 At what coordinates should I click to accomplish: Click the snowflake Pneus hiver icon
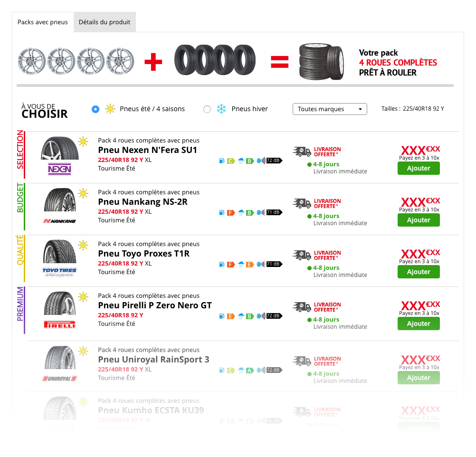pos(221,109)
